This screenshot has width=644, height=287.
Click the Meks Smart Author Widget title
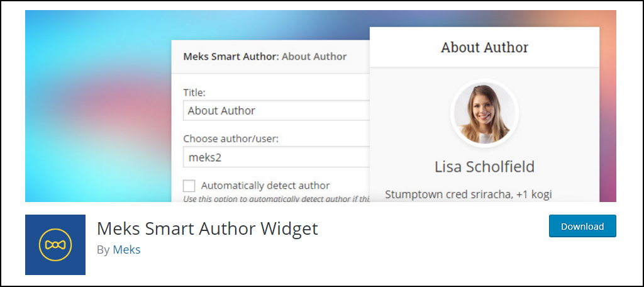pyautogui.click(x=208, y=228)
